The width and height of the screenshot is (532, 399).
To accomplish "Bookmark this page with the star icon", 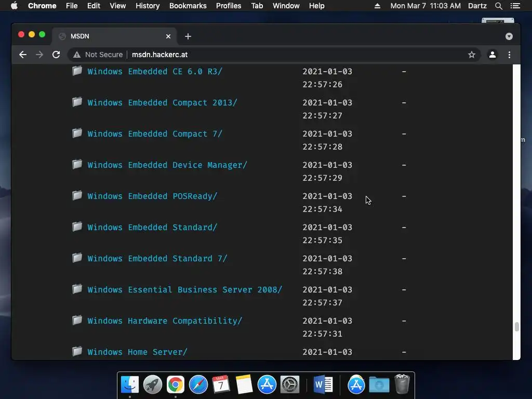I will coord(472,55).
